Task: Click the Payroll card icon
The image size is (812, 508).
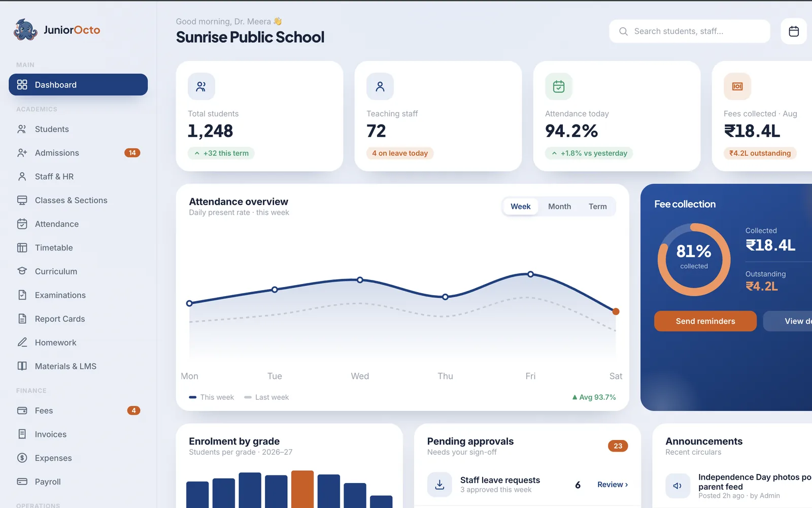Action: [22, 482]
